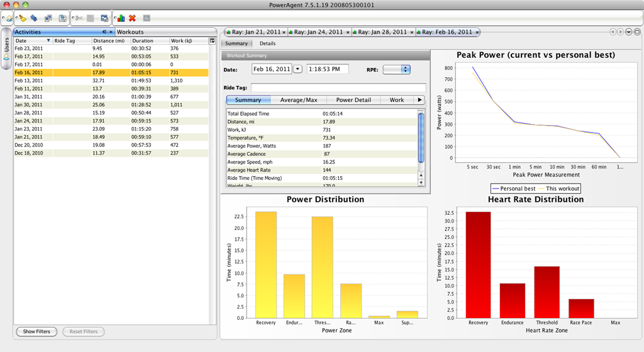Click the dual-window toolbar icon
The width and height of the screenshot is (644, 352).
48,18
